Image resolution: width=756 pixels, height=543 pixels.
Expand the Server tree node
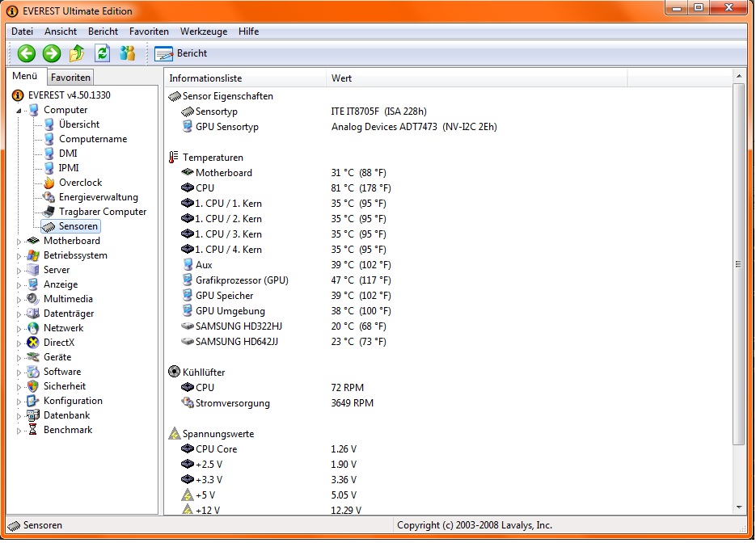click(x=19, y=271)
